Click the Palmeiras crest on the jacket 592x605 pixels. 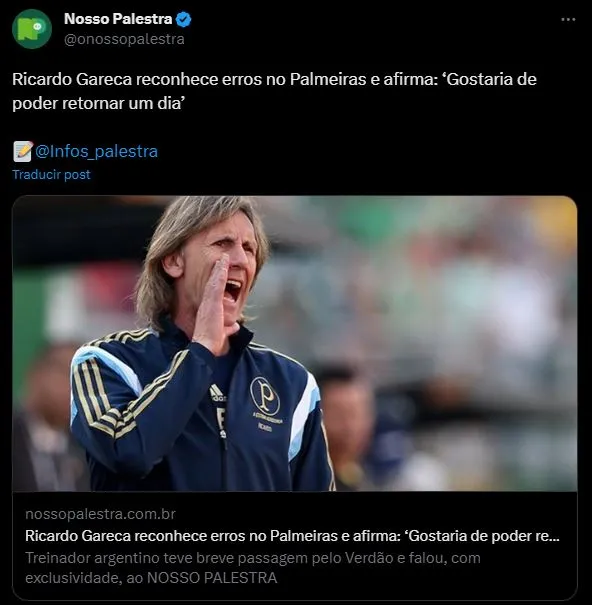[x=265, y=397]
